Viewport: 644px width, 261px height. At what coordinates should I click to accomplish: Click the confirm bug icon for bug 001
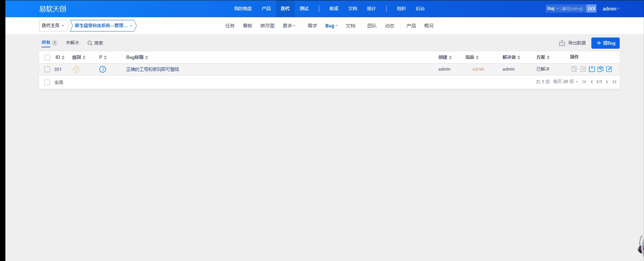(x=574, y=69)
